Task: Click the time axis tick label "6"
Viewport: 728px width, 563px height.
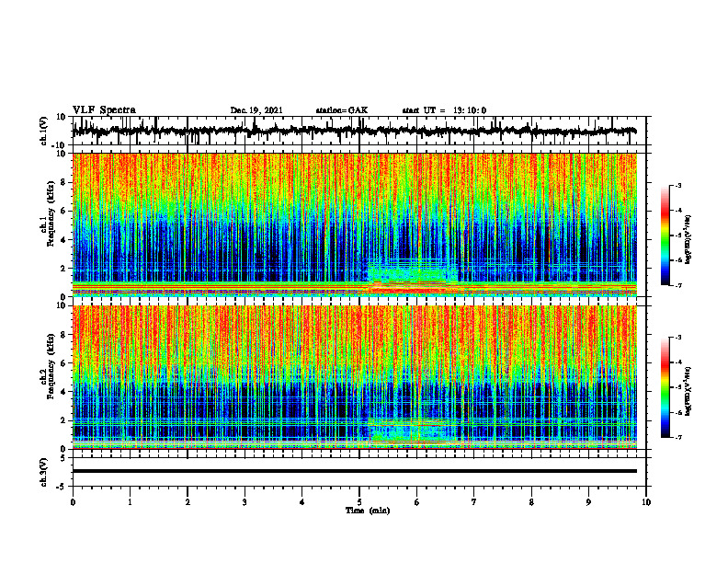Action: [x=417, y=502]
